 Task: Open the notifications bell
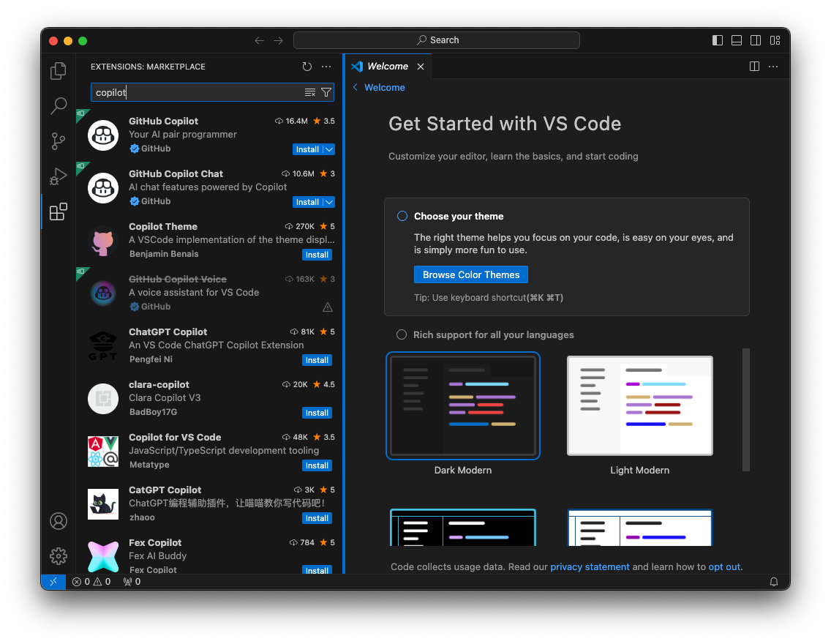(774, 582)
